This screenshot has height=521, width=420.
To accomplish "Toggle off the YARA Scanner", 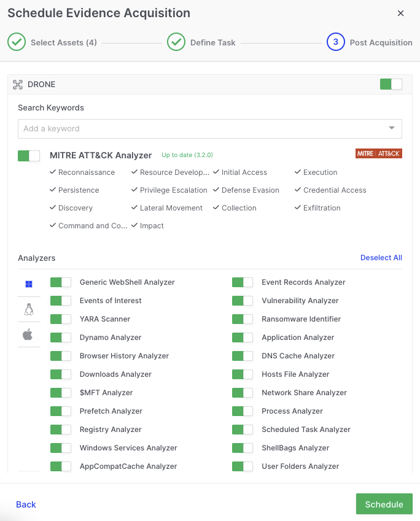I will tap(61, 319).
